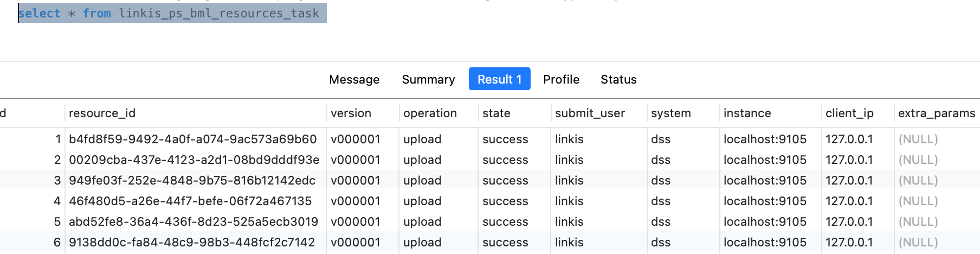Open the Summary tab

click(428, 79)
